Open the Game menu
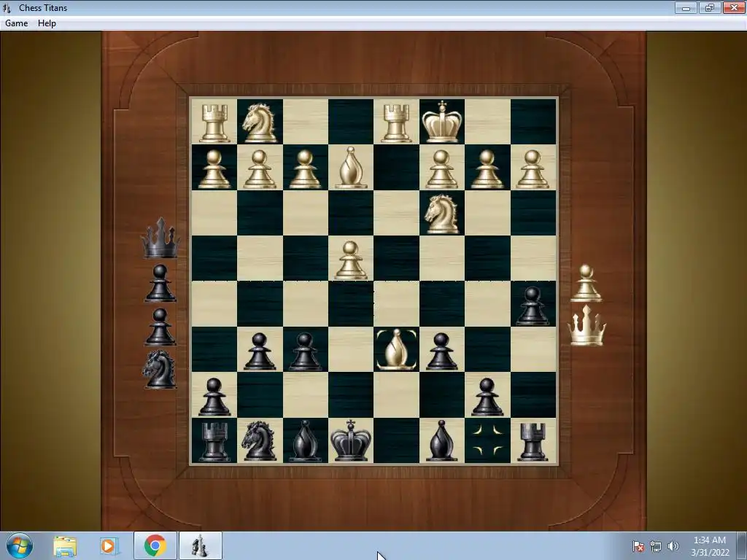Screen dimensions: 747x560 [16, 23]
